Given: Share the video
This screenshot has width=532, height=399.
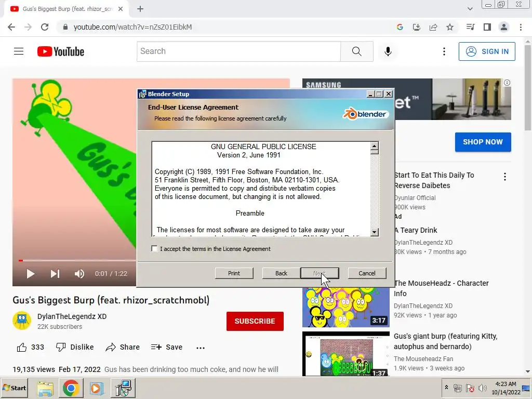Looking at the screenshot, I should pos(123,347).
